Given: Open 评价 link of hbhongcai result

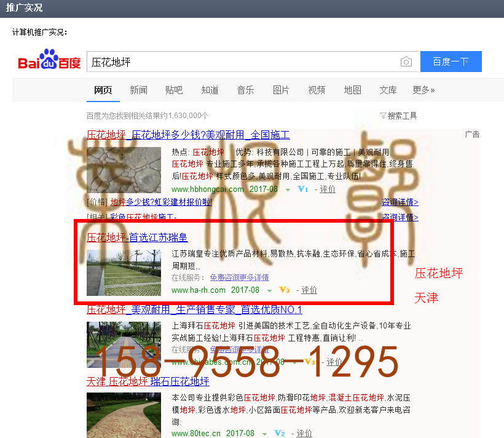Looking at the screenshot, I should 328,189.
